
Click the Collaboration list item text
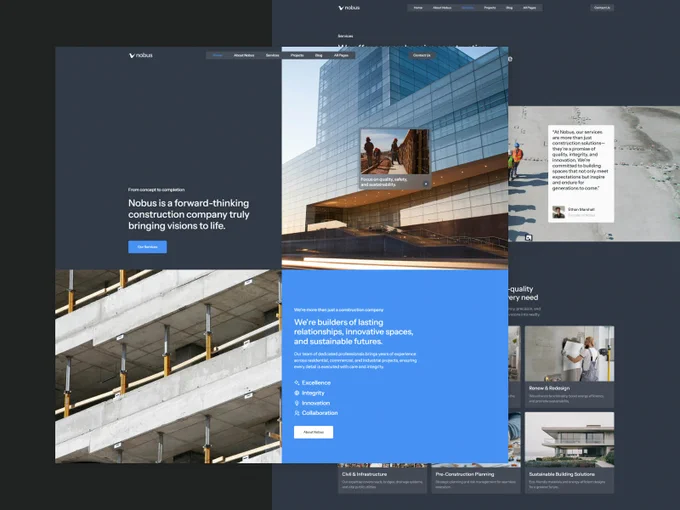320,413
